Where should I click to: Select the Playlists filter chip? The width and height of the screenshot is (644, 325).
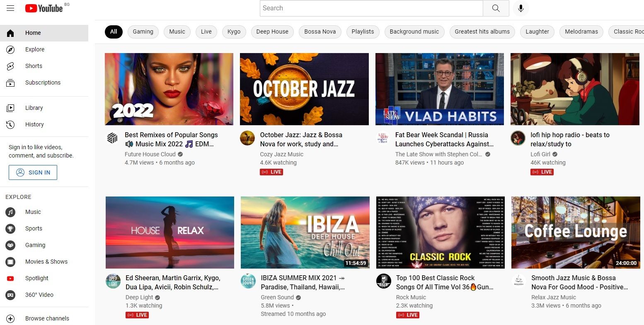[x=363, y=32]
